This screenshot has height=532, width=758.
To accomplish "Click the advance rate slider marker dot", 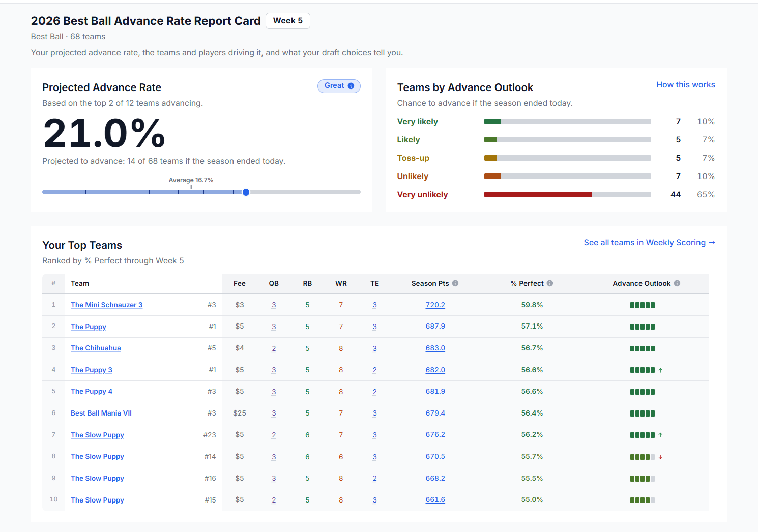I will 246,192.
